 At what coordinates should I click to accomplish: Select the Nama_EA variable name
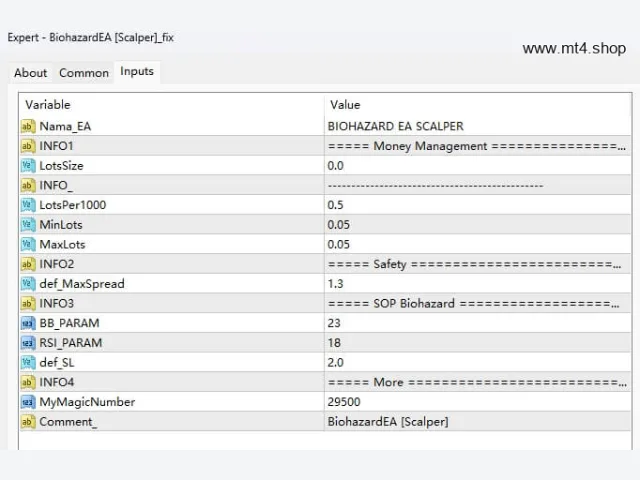coord(65,126)
